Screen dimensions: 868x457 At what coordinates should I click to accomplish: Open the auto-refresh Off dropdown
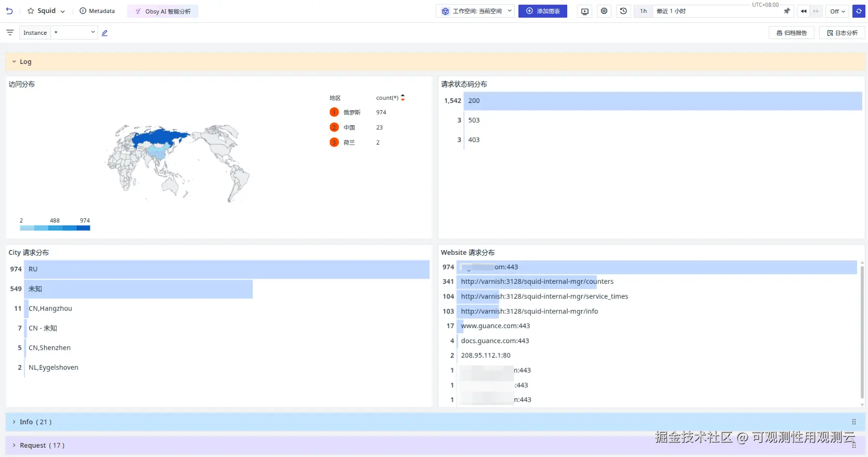(x=837, y=11)
